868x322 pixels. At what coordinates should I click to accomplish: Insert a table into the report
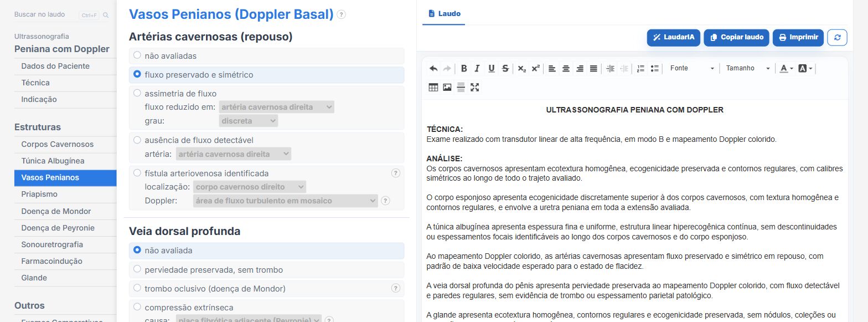click(433, 87)
